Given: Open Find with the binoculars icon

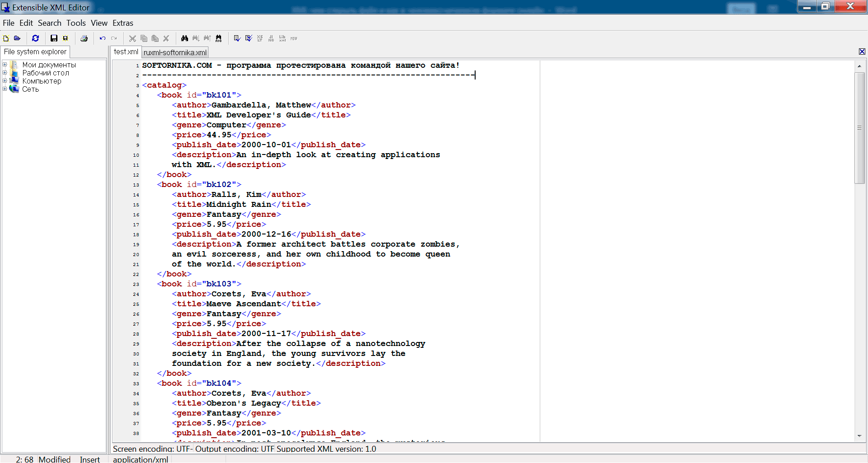Looking at the screenshot, I should pos(184,38).
